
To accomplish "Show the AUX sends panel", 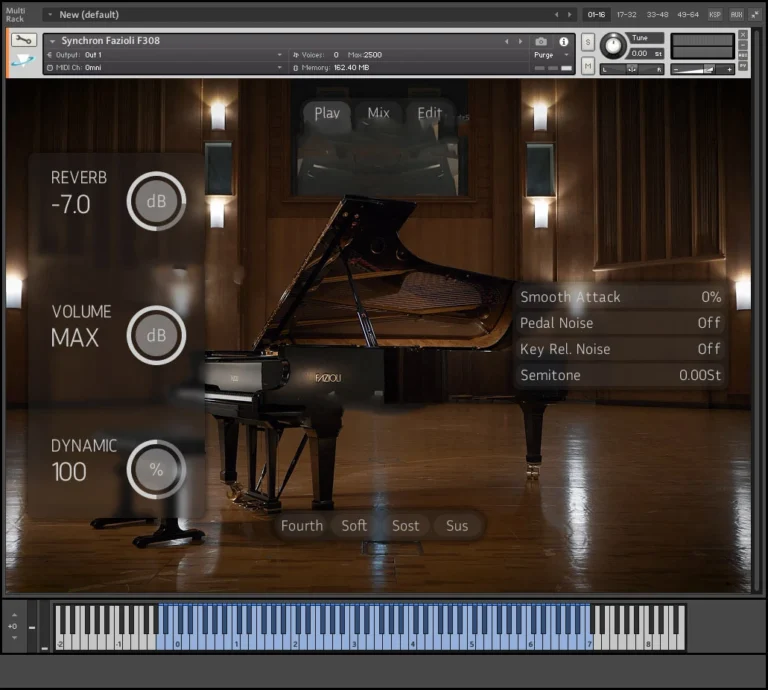I will (736, 15).
